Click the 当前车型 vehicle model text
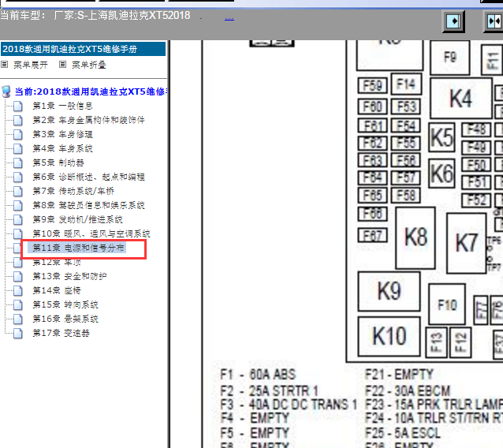This screenshot has height=448, width=503. [95, 16]
